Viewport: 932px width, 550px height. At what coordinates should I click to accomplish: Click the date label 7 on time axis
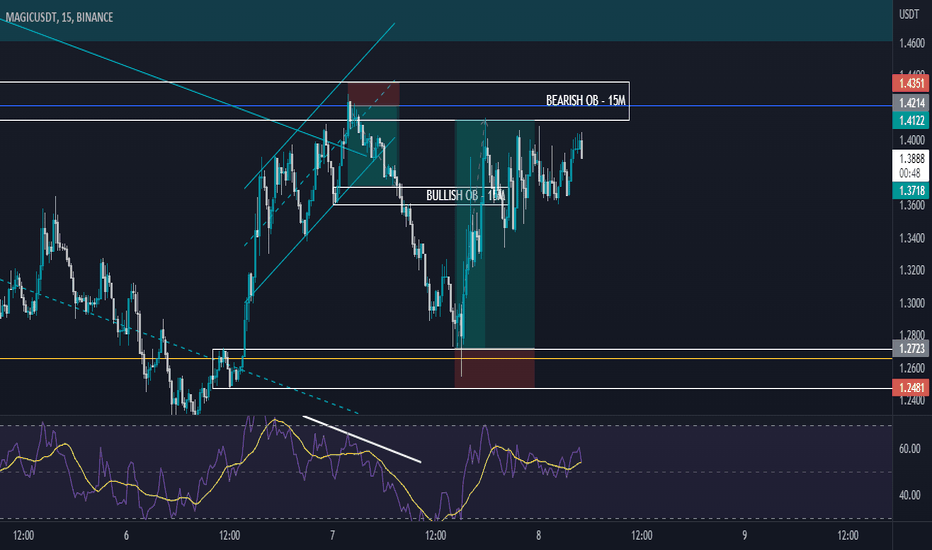[332, 535]
